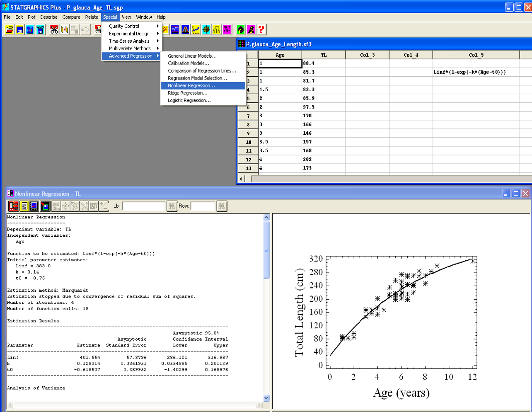Screen dimensions: 532x412
Task: Open the cyan crosshair target toolbar icon
Action: click(x=206, y=29)
